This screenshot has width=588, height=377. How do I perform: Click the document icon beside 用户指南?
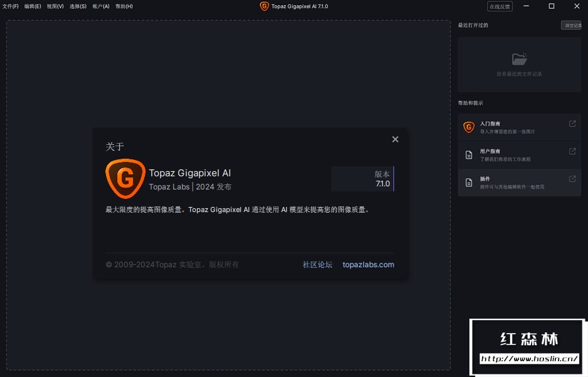(x=469, y=155)
